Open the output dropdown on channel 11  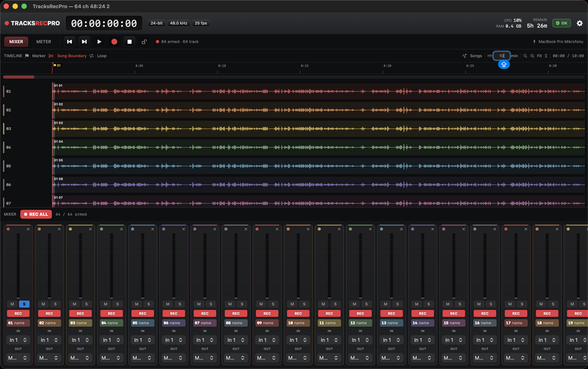329,358
